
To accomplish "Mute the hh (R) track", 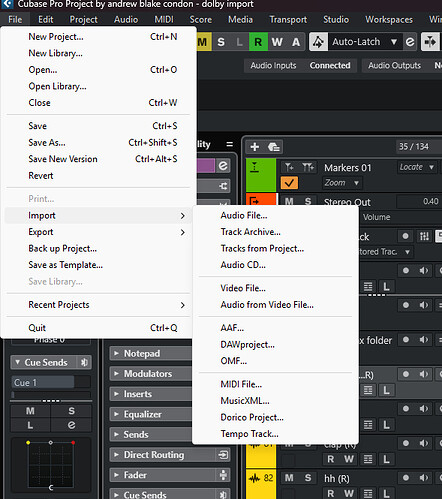I will click(x=289, y=478).
